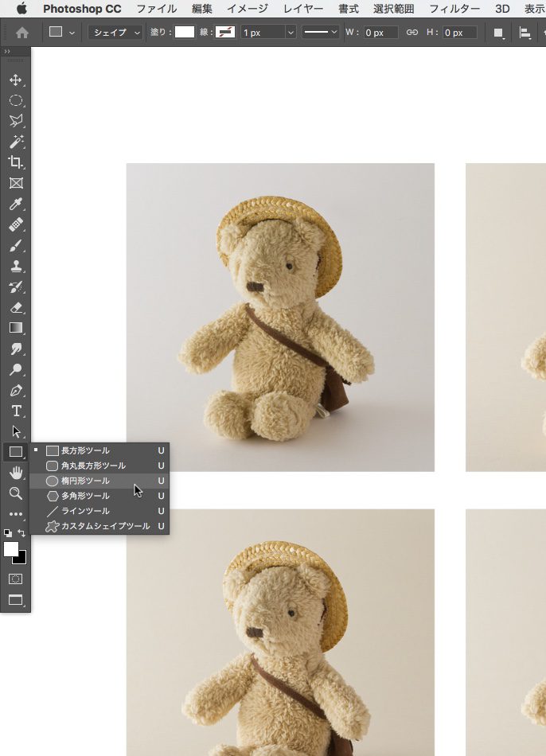The width and height of the screenshot is (546, 756).
Task: Open the 編集 menu
Action: coord(201,9)
